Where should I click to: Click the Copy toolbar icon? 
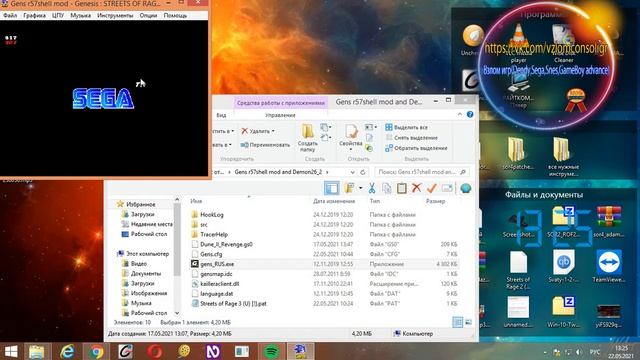pos(387,188)
